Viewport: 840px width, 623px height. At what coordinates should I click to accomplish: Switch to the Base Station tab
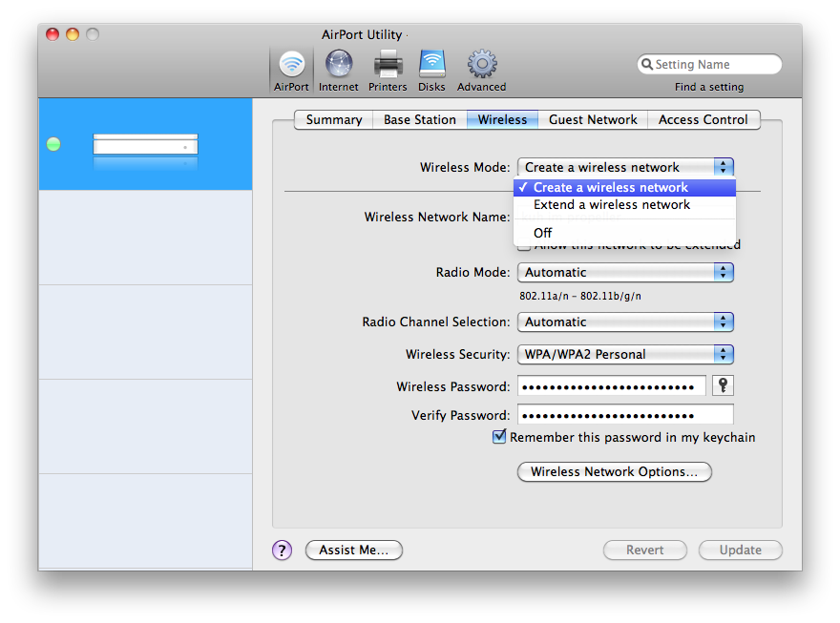[419, 119]
